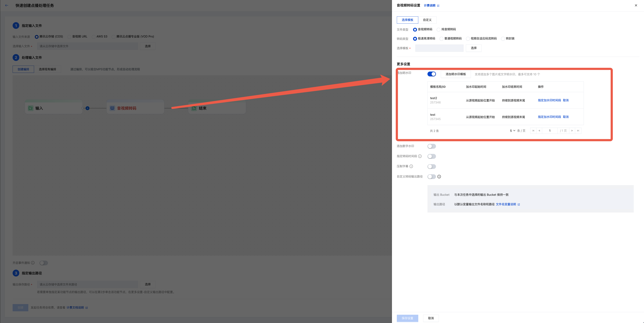The image size is (644, 323).
Task: Go to previous page pagination arrow
Action: tap(539, 130)
